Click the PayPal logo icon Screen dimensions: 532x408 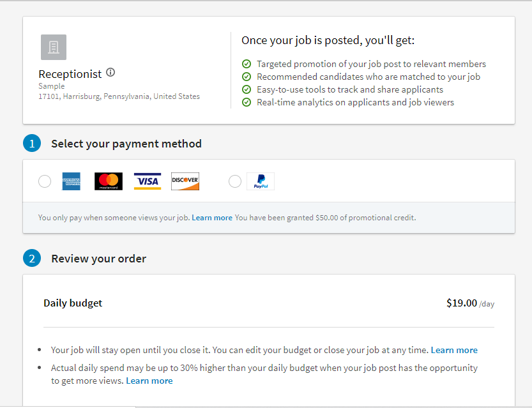coord(261,181)
